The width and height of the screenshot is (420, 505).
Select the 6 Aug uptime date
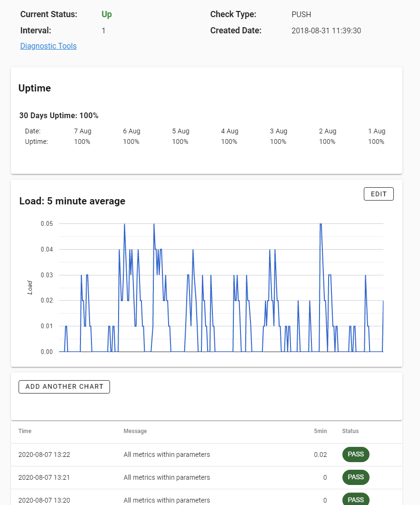tap(131, 131)
